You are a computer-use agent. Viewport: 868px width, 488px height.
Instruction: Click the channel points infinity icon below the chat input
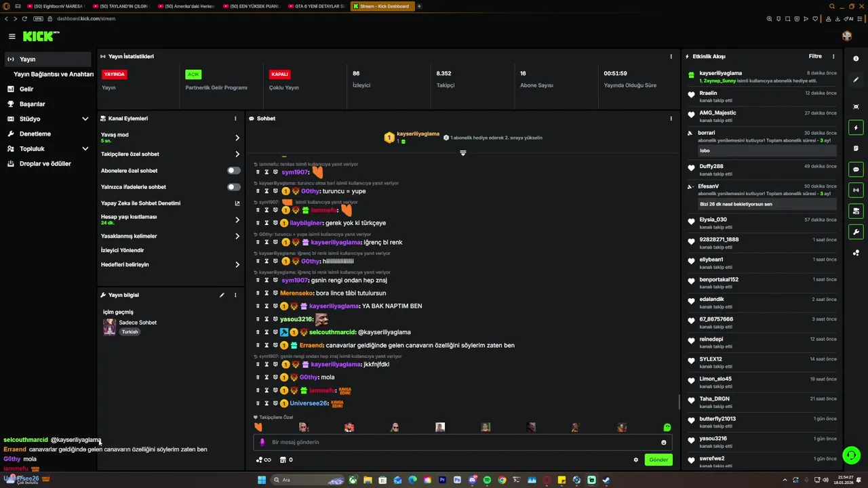tap(264, 460)
